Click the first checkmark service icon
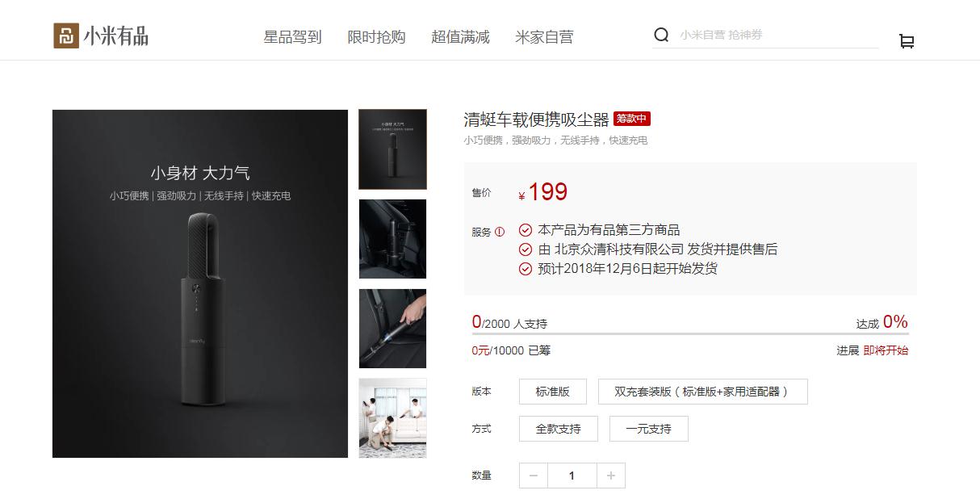 tap(526, 230)
